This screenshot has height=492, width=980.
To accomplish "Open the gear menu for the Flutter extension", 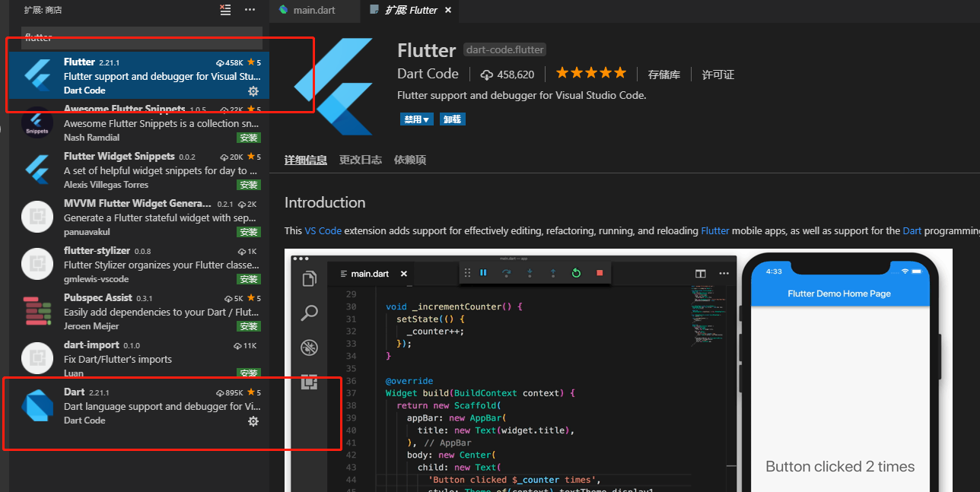I will (253, 91).
